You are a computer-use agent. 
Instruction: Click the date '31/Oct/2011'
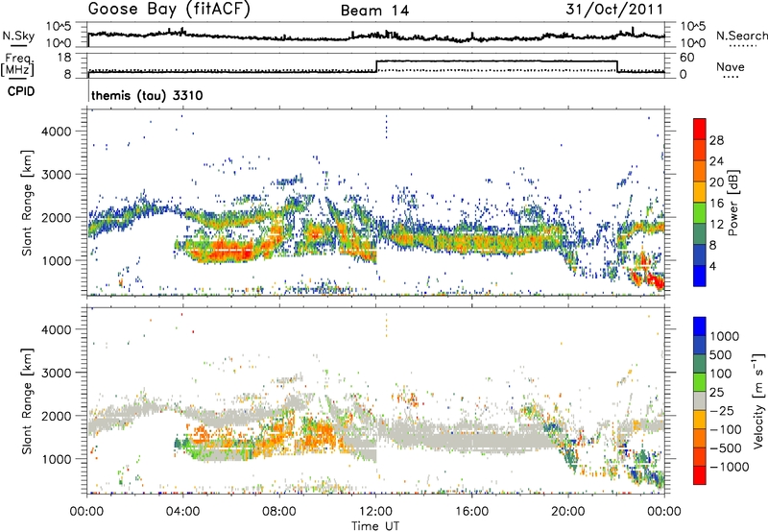coord(614,9)
